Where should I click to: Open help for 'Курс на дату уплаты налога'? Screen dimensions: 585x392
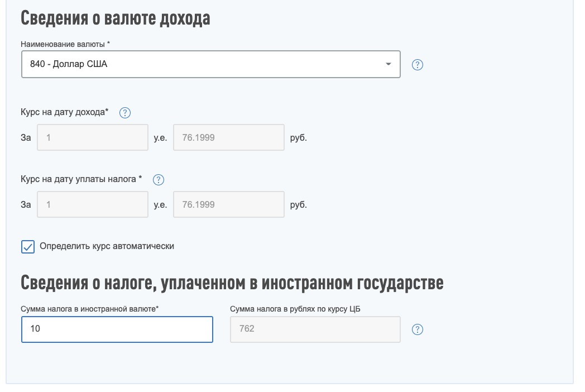pos(159,180)
